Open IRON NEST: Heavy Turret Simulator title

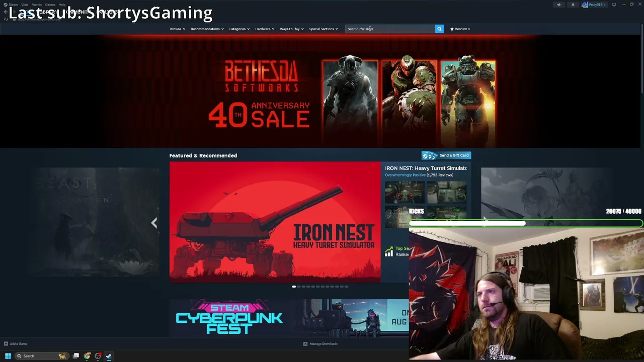click(426, 168)
